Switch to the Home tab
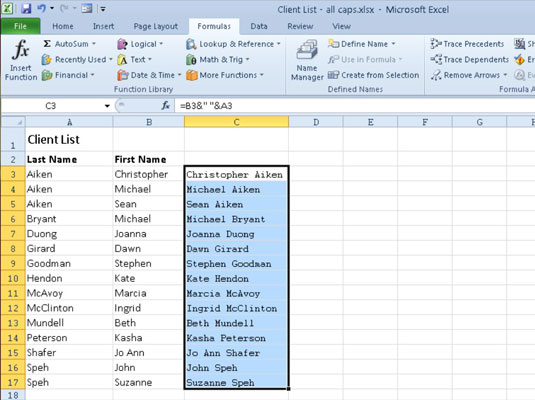Viewport: 535px width, 400px height. point(63,26)
